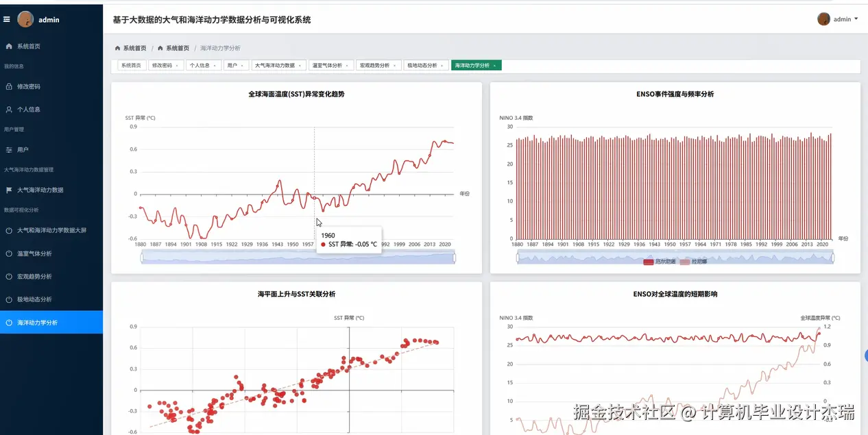Switch to the 修改密码 tab
The height and width of the screenshot is (435, 868).
(x=165, y=66)
